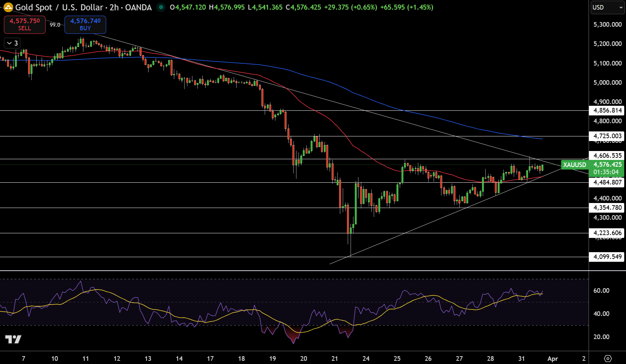Click the 4,099.549 price level label

[607, 257]
